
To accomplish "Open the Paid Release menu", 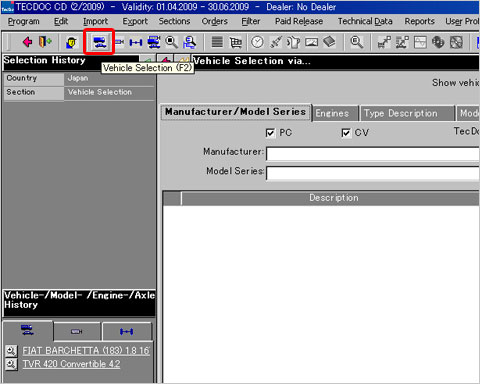I will click(x=299, y=21).
